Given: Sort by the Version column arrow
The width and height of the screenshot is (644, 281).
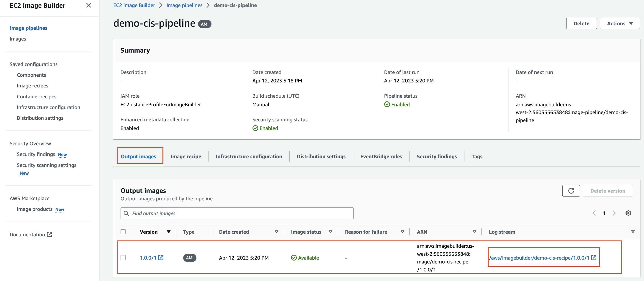Looking at the screenshot, I should (169, 232).
